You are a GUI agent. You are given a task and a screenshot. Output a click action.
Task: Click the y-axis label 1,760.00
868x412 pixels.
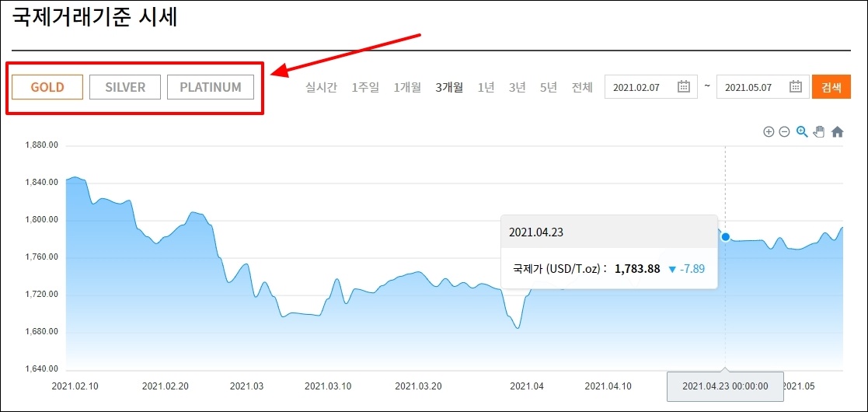(x=42, y=257)
